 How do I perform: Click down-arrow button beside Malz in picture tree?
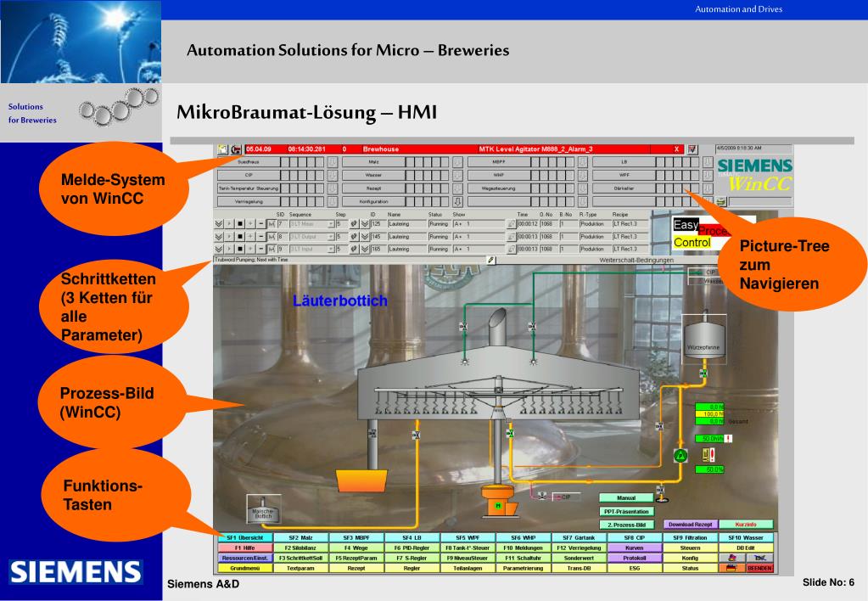pos(458,162)
